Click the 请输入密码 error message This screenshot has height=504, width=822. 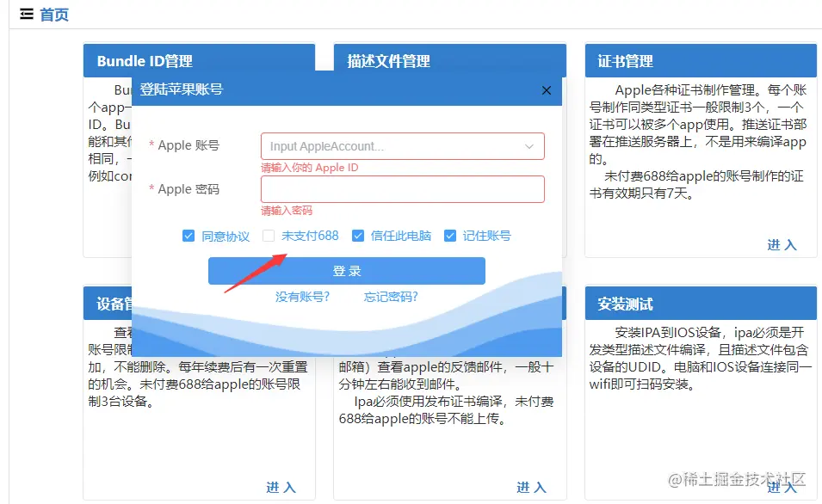tap(287, 211)
